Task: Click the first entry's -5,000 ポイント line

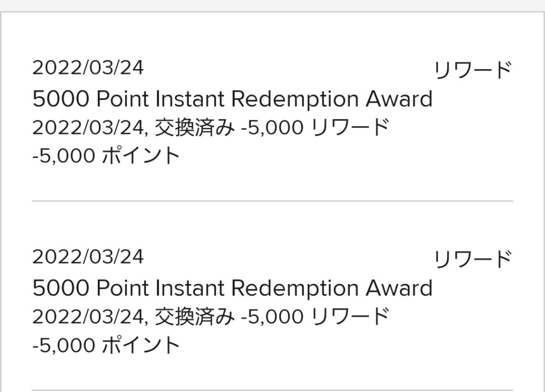Action: click(106, 155)
